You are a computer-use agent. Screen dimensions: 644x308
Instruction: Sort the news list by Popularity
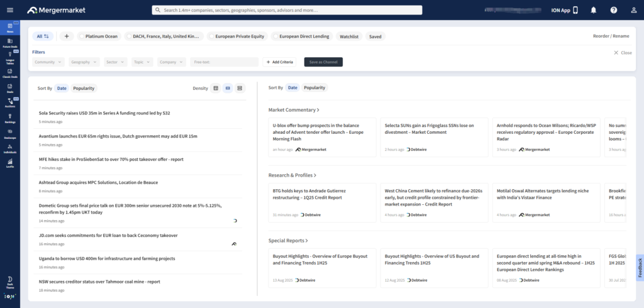click(x=84, y=89)
